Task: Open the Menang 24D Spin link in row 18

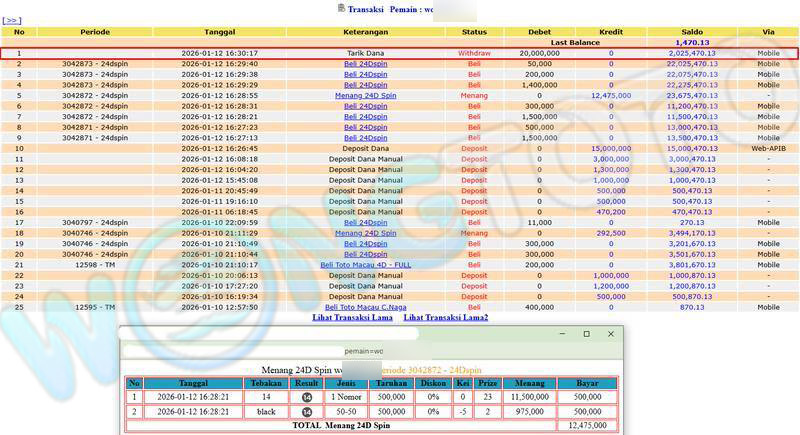Action: tap(364, 233)
